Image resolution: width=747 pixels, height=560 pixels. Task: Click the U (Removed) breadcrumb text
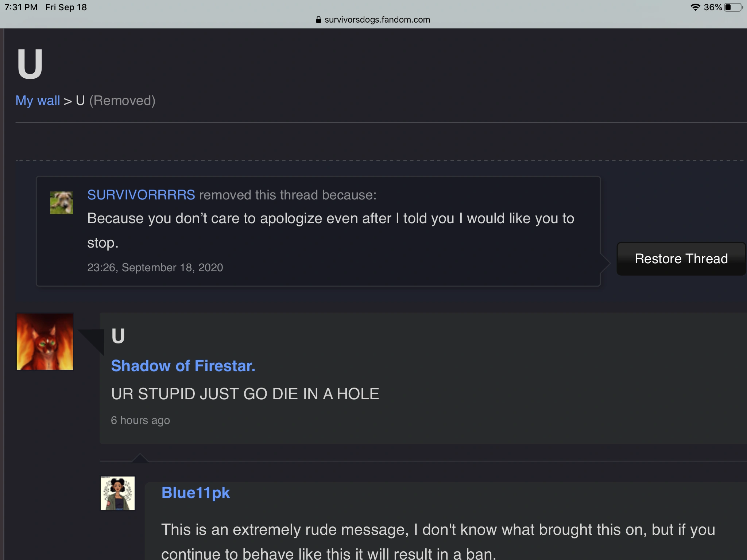tap(116, 101)
